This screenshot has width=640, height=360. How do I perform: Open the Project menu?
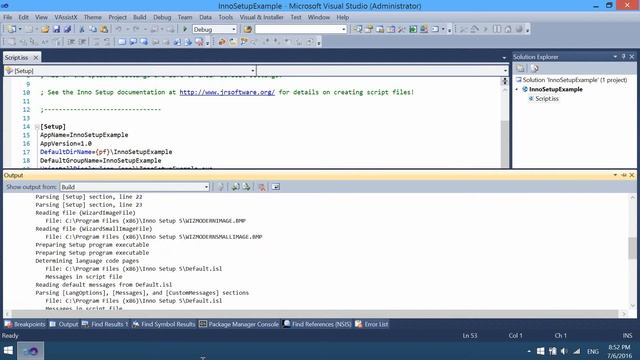coord(117,17)
